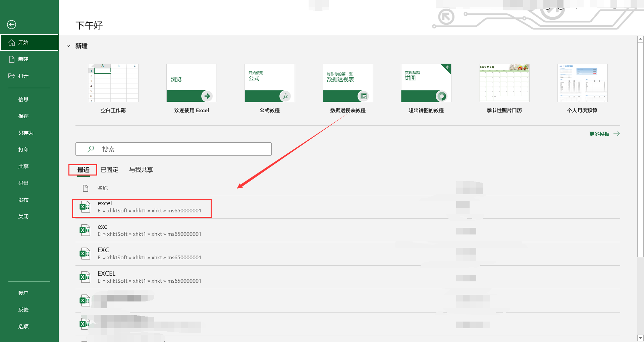Open Excel 选项 settings
644x342 pixels.
[23, 327]
